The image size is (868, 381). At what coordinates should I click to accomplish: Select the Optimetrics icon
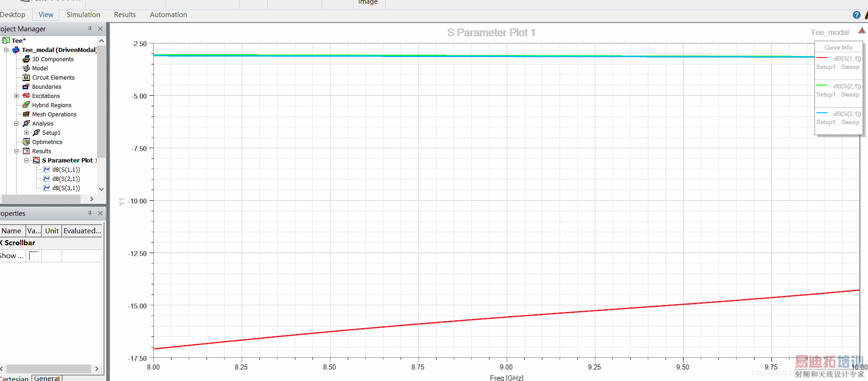(26, 142)
